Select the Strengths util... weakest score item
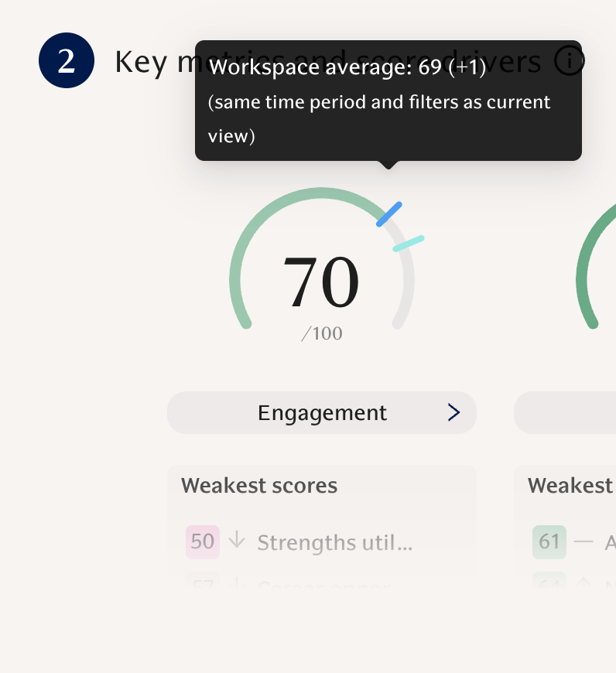The image size is (616, 673). (x=334, y=542)
